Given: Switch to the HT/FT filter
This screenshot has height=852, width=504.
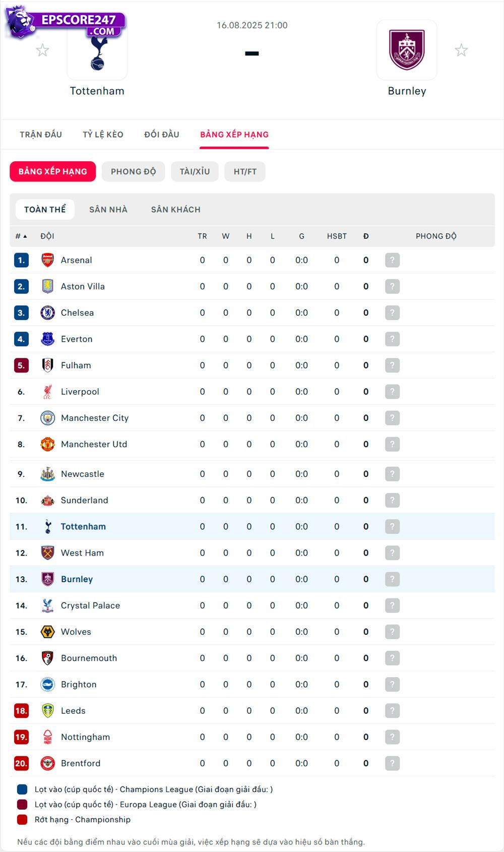Looking at the screenshot, I should [x=245, y=171].
